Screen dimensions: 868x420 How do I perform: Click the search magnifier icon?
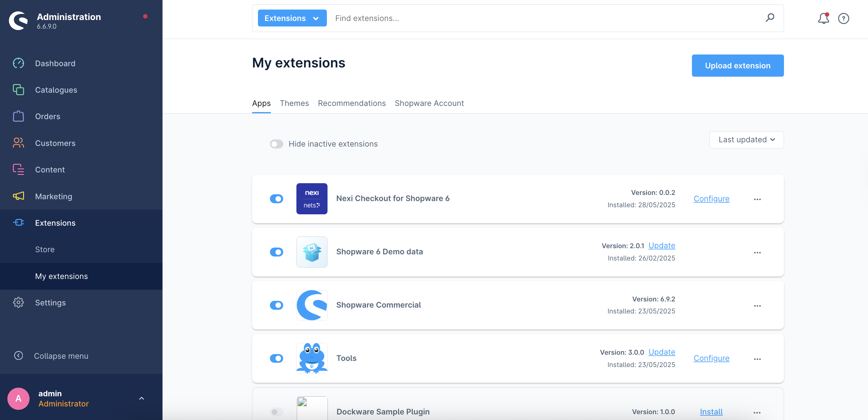click(x=770, y=18)
